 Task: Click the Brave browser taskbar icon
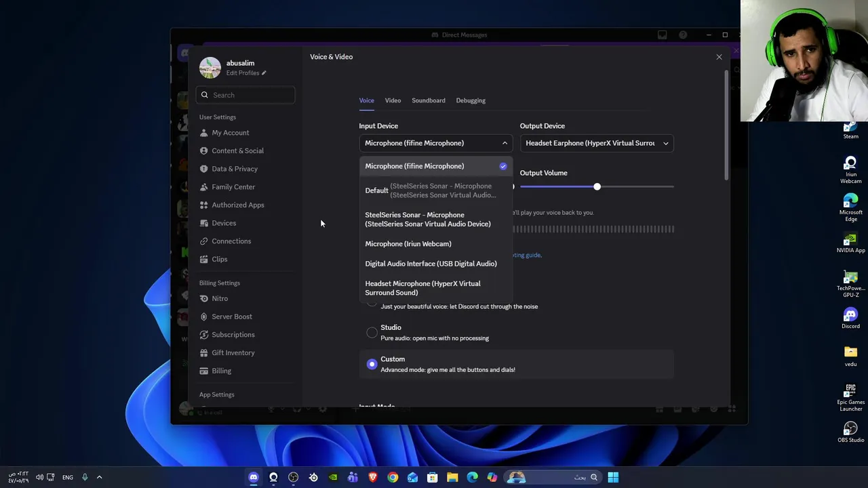[372, 477]
